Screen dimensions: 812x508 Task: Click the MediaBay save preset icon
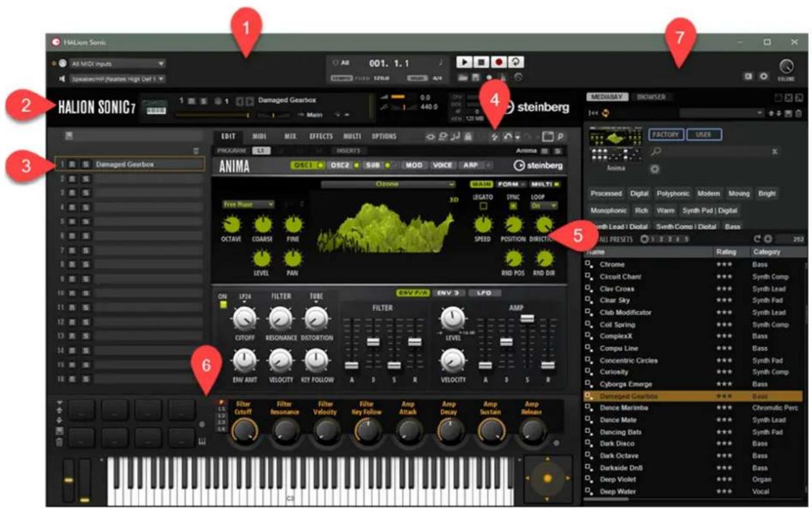coord(789,114)
